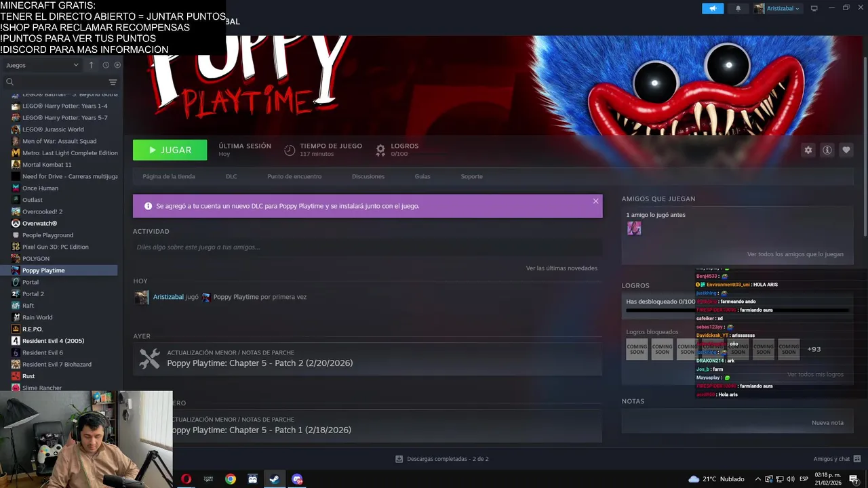This screenshot has height=488, width=868.
Task: Click Men of War: Assault Squad entry
Action: coord(61,141)
